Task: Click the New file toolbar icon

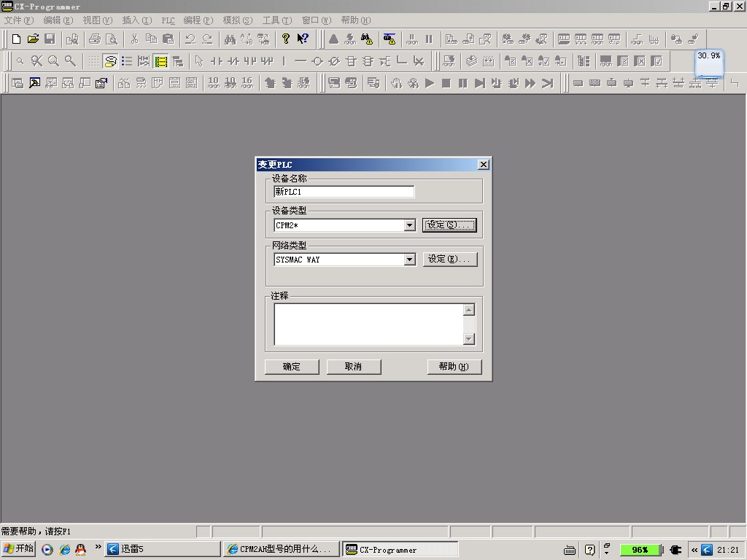Action: [16, 39]
